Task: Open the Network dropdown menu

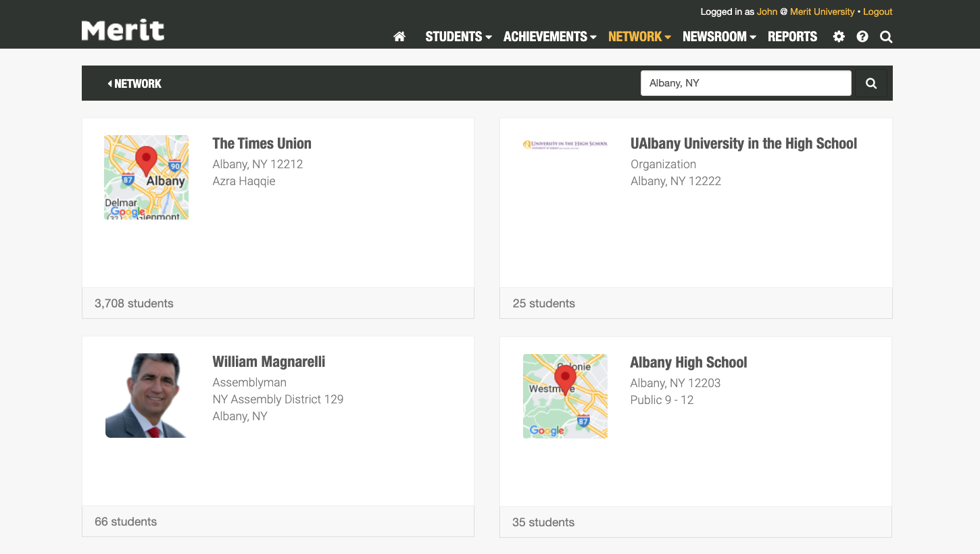Action: [x=639, y=36]
